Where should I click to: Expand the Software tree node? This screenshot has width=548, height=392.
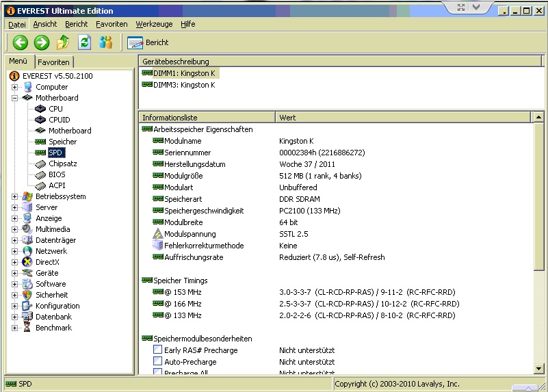14,284
